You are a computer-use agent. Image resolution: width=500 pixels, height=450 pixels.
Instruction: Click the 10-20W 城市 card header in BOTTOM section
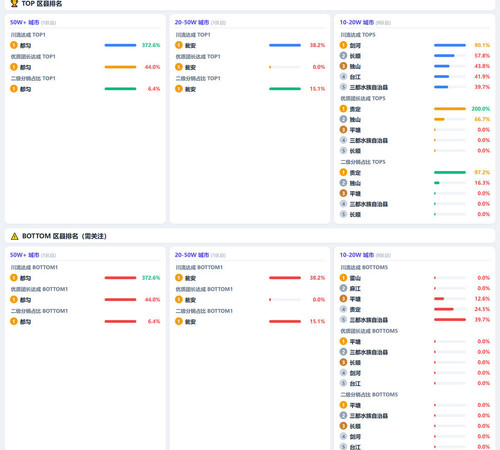pos(365,255)
